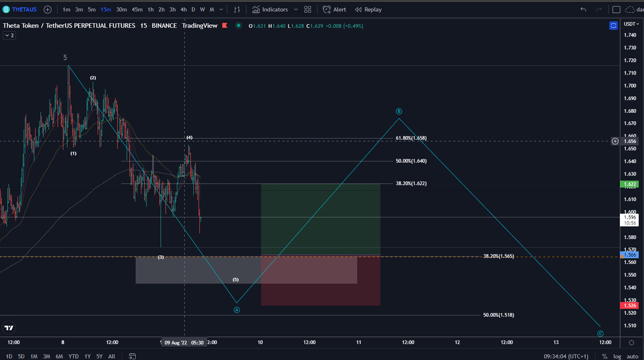The width and height of the screenshot is (644, 360).
Task: Click the 38.20%(1.565) Fibonacci label
Action: (499, 256)
